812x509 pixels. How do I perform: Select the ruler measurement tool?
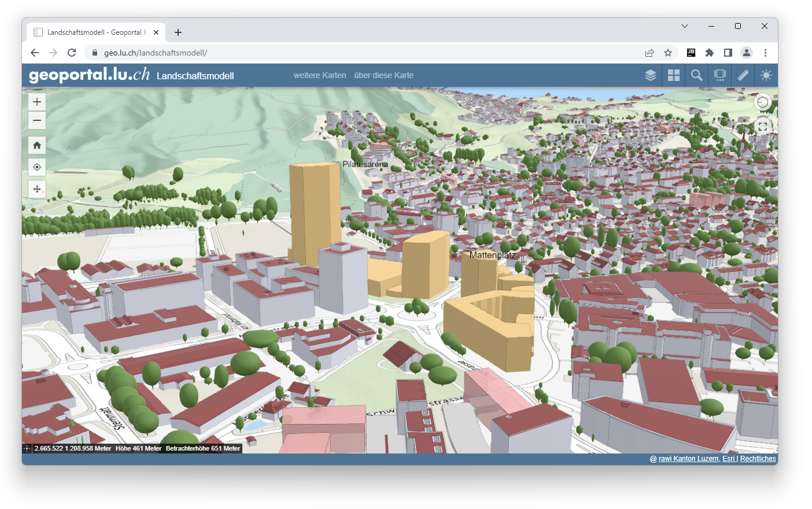743,75
